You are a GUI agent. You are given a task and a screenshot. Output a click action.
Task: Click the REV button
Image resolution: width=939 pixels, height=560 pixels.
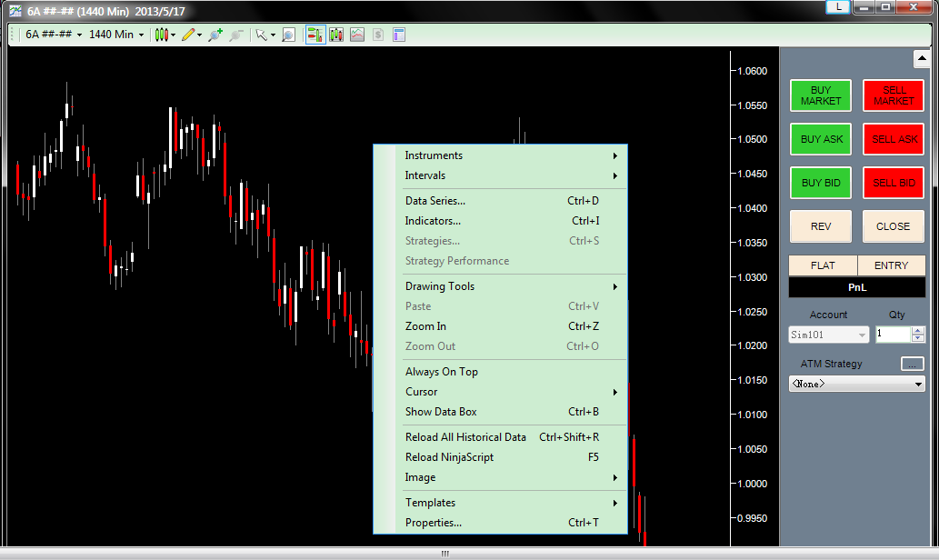tap(821, 226)
